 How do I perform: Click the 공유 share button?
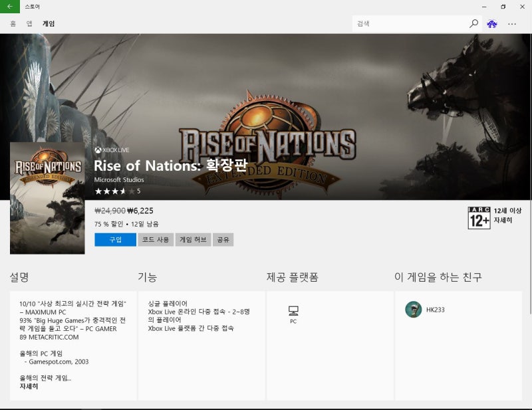pos(223,239)
